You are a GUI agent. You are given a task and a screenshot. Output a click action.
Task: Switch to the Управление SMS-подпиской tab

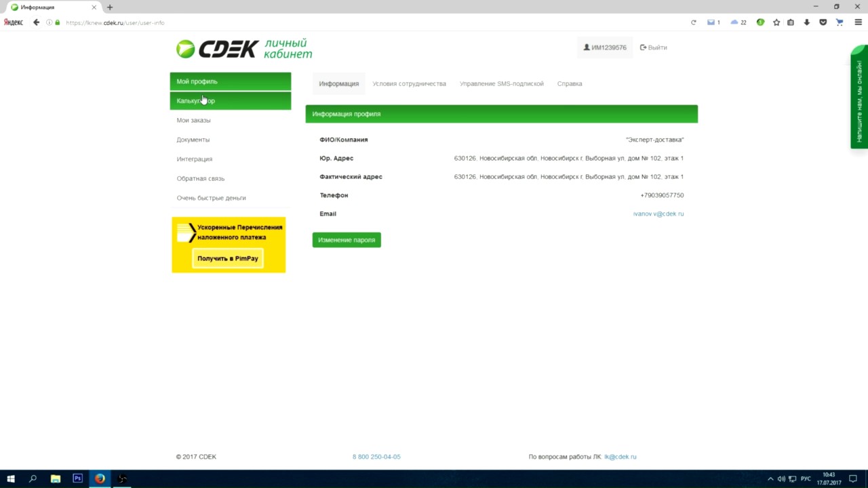click(x=502, y=83)
